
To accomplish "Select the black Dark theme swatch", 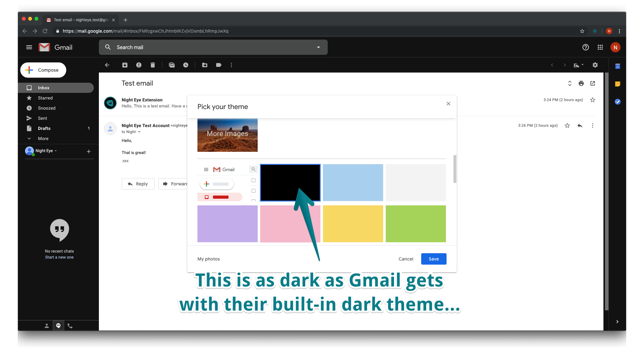I will [290, 183].
